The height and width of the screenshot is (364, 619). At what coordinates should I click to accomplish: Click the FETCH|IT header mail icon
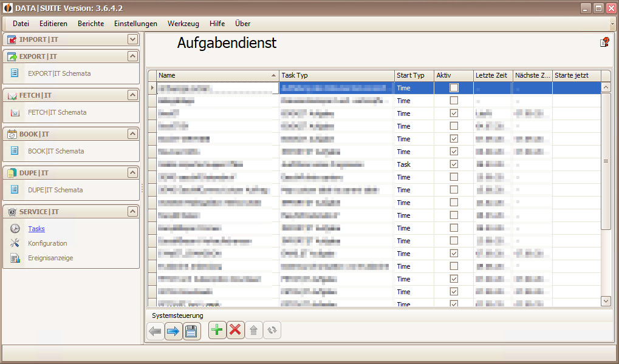(12, 95)
